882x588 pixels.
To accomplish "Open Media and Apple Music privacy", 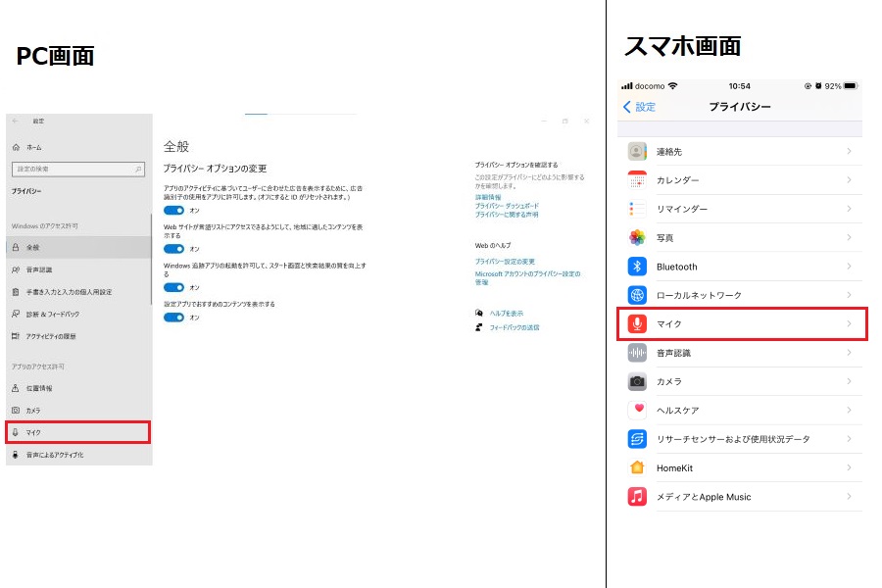I will click(x=741, y=497).
